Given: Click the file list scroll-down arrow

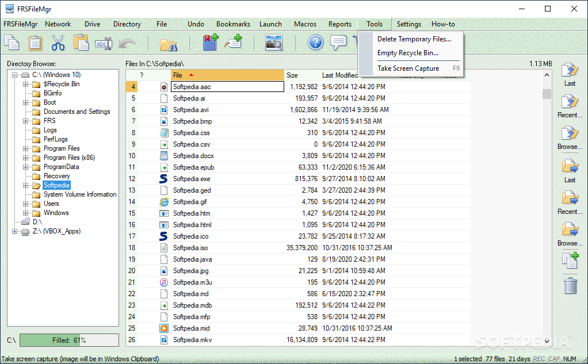Looking at the screenshot, I should coord(547,341).
